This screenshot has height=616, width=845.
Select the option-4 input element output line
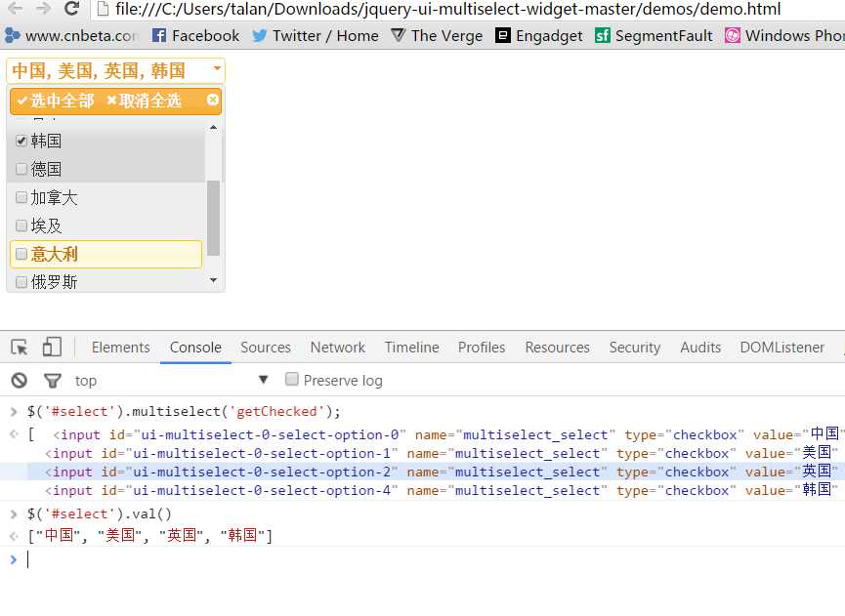pos(441,490)
